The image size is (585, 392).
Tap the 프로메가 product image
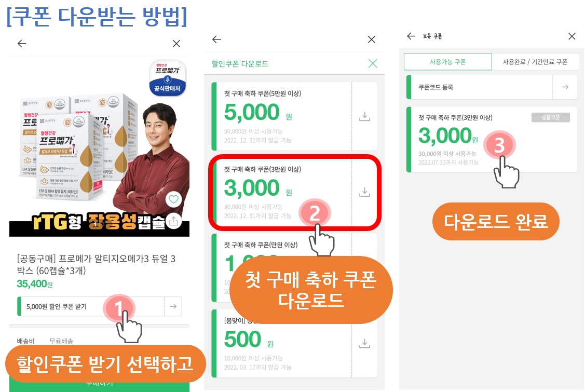[x=99, y=146]
